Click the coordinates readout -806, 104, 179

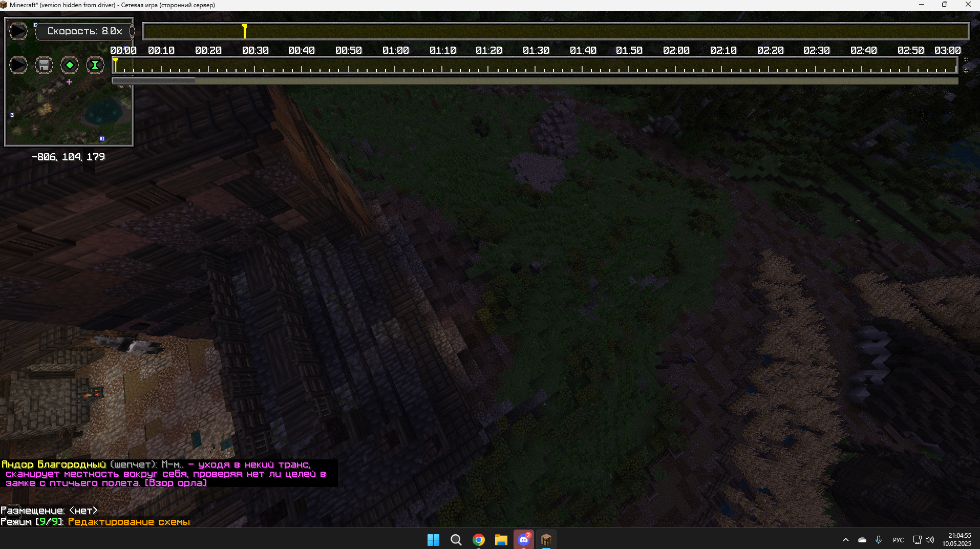pos(68,157)
